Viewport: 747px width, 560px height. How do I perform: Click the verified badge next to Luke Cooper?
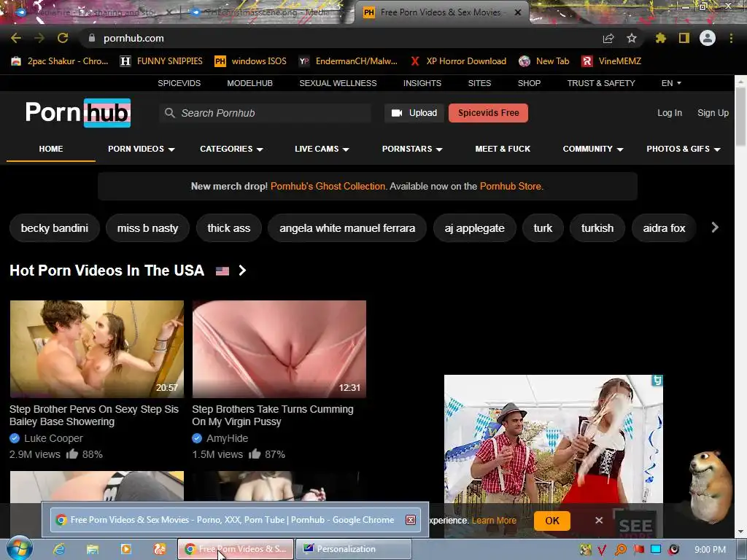tap(15, 438)
